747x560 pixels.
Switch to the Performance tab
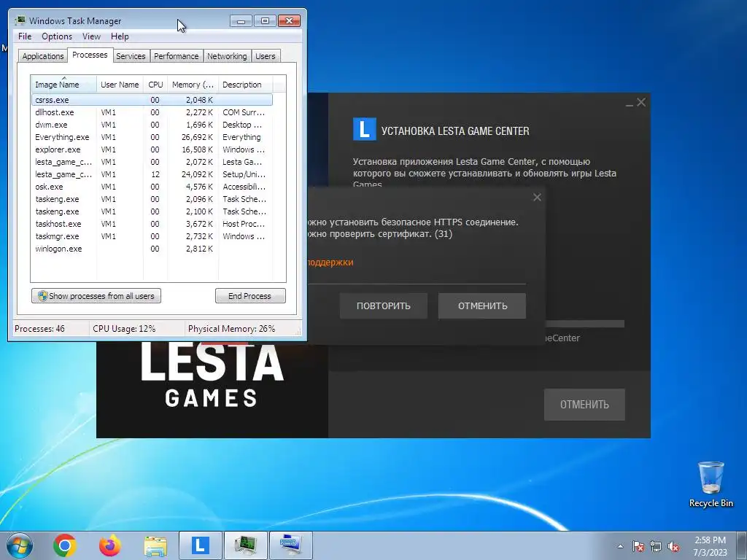pyautogui.click(x=176, y=55)
